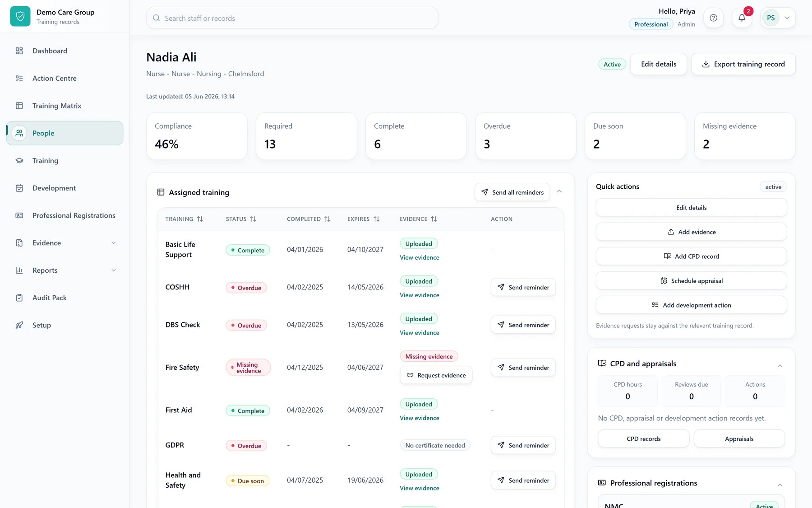
Task: Send all reminders
Action: point(512,192)
